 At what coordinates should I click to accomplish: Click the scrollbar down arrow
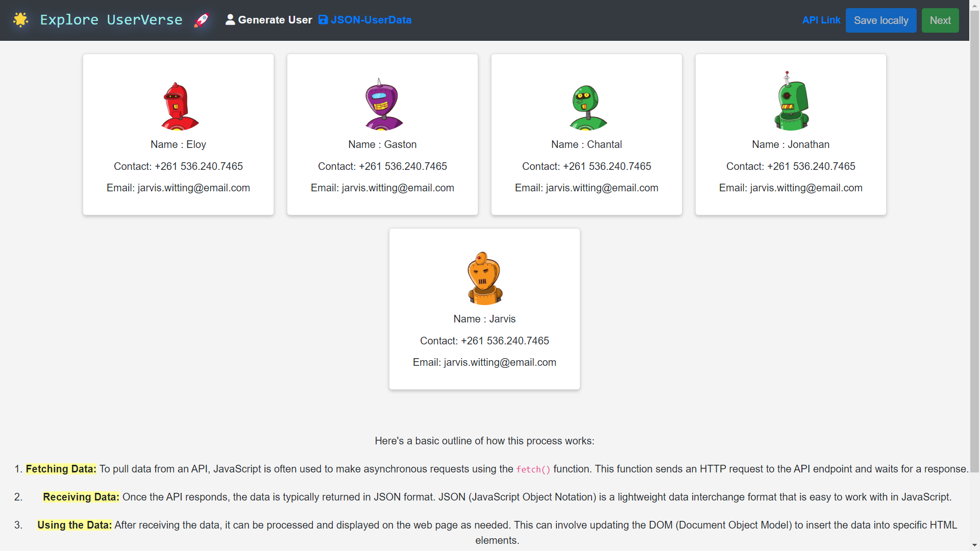click(x=974, y=545)
